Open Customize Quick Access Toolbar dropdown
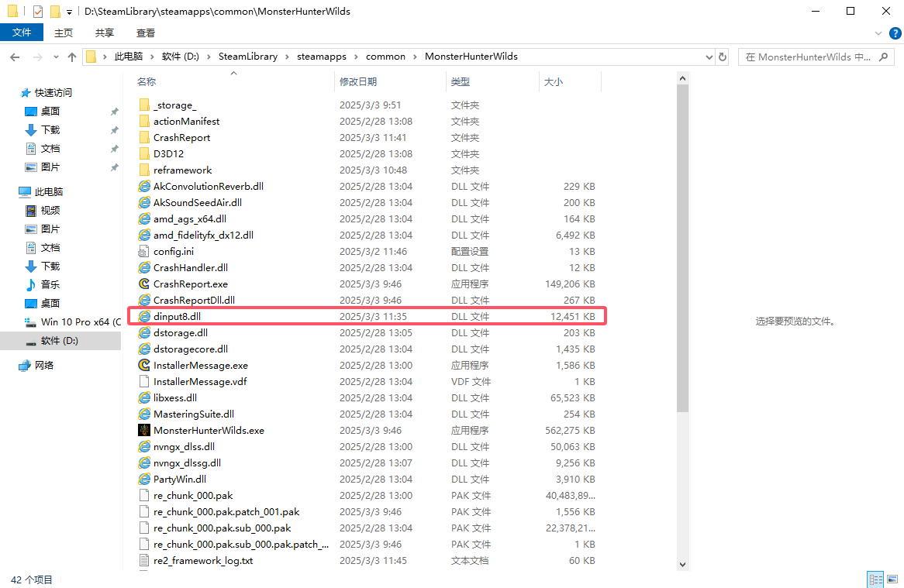This screenshot has height=588, width=904. (69, 12)
